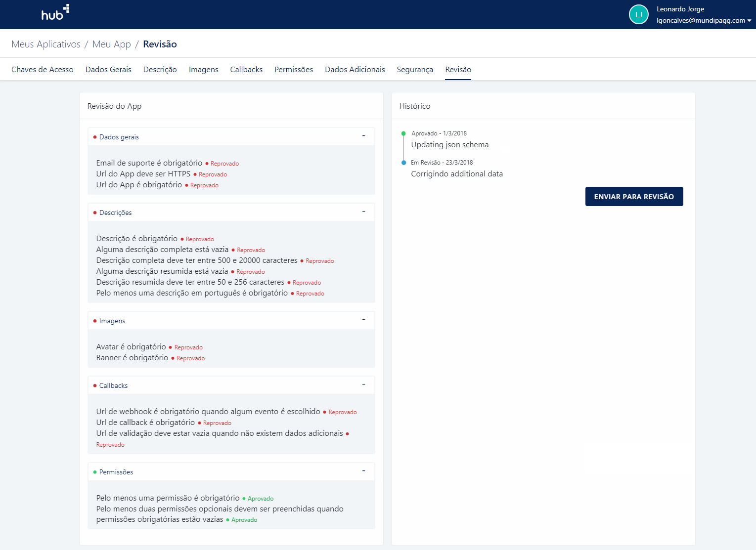The height and width of the screenshot is (550, 756).
Task: Open the Callbacks tab
Action: [246, 70]
